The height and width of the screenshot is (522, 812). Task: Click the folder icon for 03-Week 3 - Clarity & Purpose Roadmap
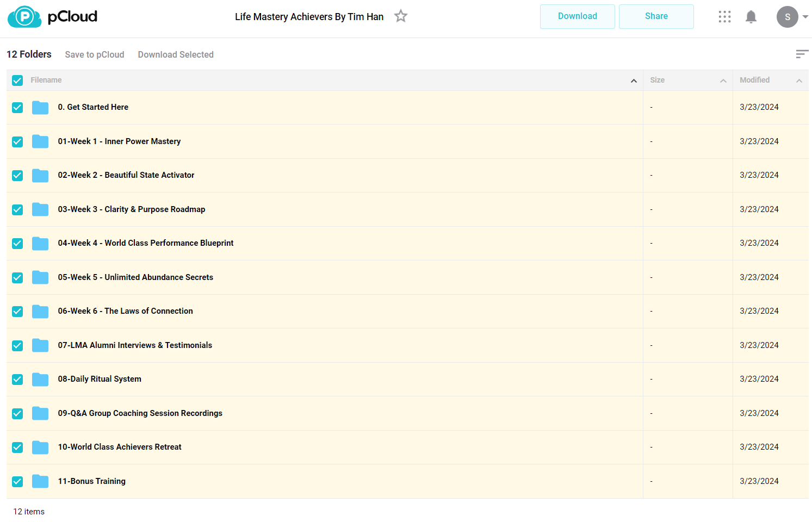40,209
